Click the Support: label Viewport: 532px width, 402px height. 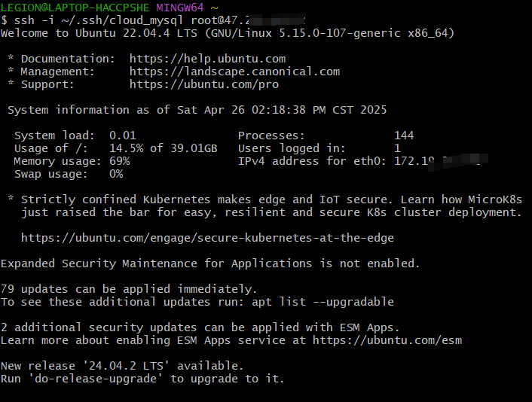pos(47,85)
